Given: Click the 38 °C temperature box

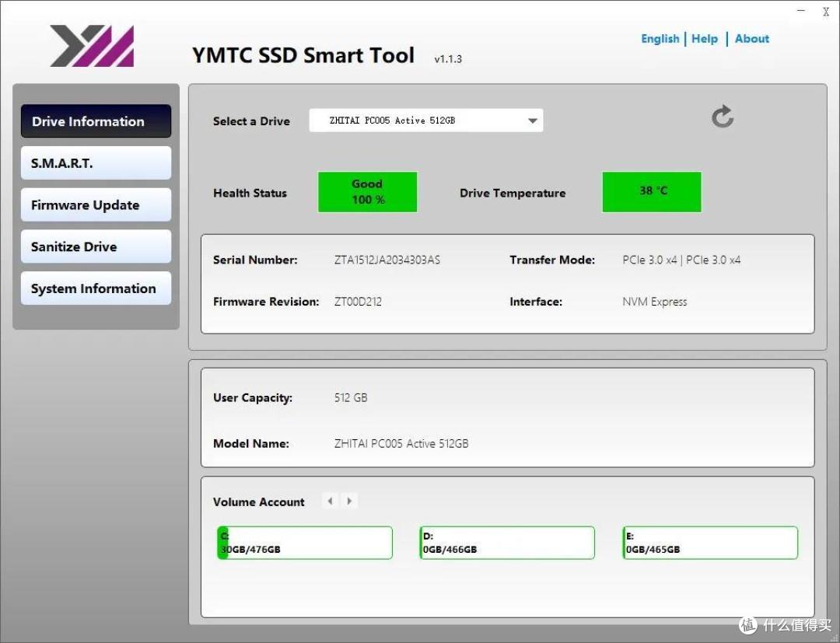Looking at the screenshot, I should click(x=652, y=192).
